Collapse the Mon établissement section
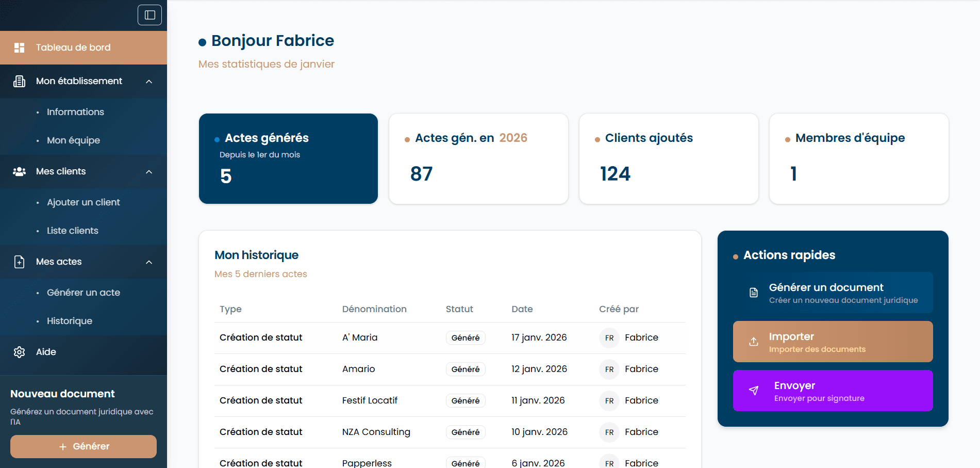This screenshot has width=980, height=468. point(149,81)
